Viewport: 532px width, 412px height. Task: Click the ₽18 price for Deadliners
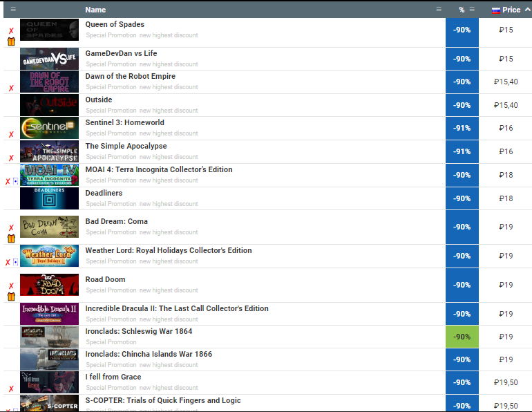click(506, 198)
